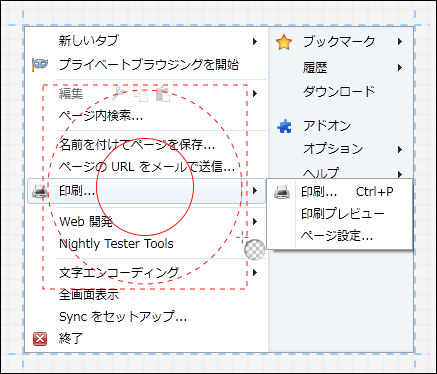Open the 印刷... item in main menu

click(146, 191)
